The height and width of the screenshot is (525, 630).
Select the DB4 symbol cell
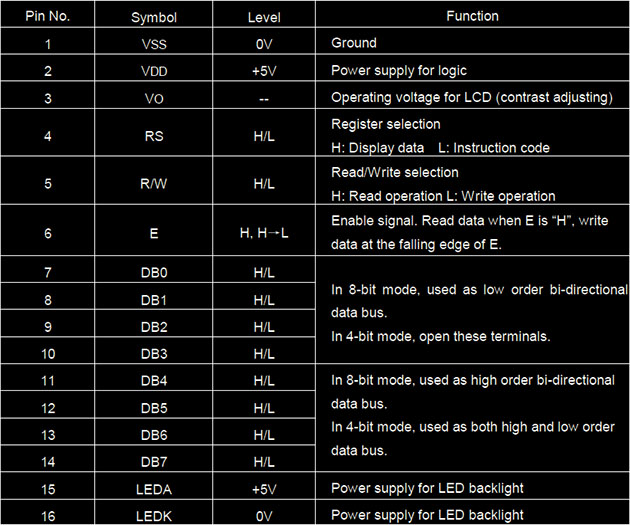(152, 381)
